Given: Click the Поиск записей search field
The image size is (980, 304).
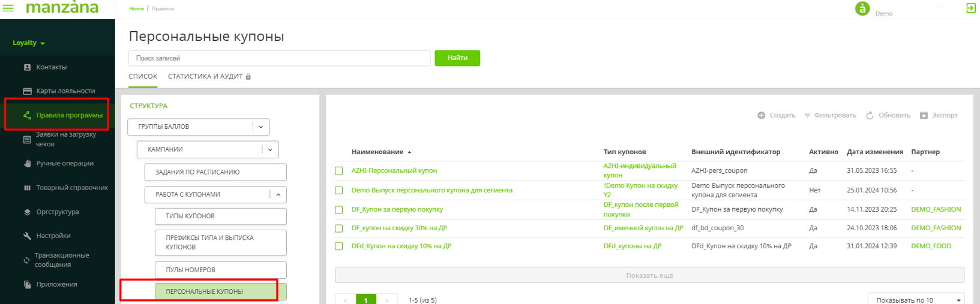Looking at the screenshot, I should click(279, 58).
